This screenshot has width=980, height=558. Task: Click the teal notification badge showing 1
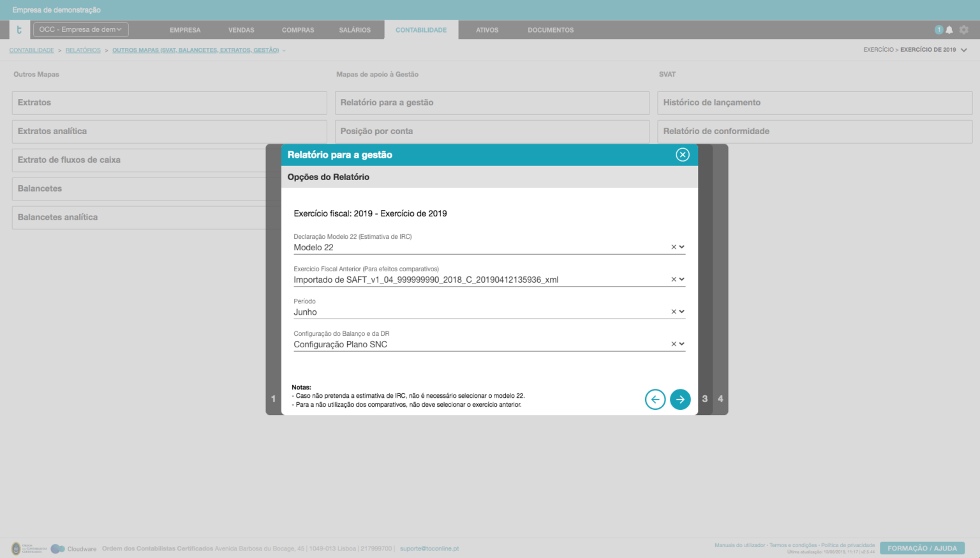(x=939, y=29)
